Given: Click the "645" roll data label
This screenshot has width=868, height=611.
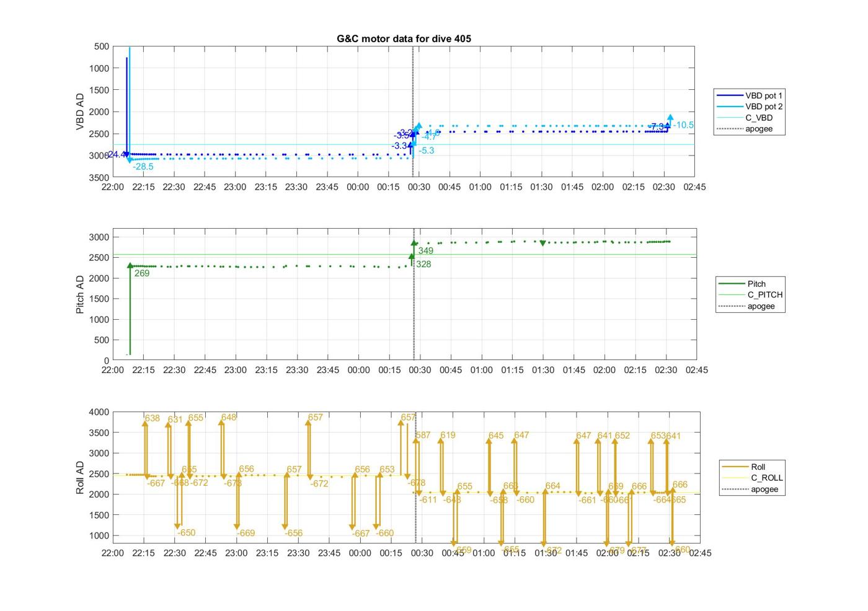Looking at the screenshot, I should point(496,436).
